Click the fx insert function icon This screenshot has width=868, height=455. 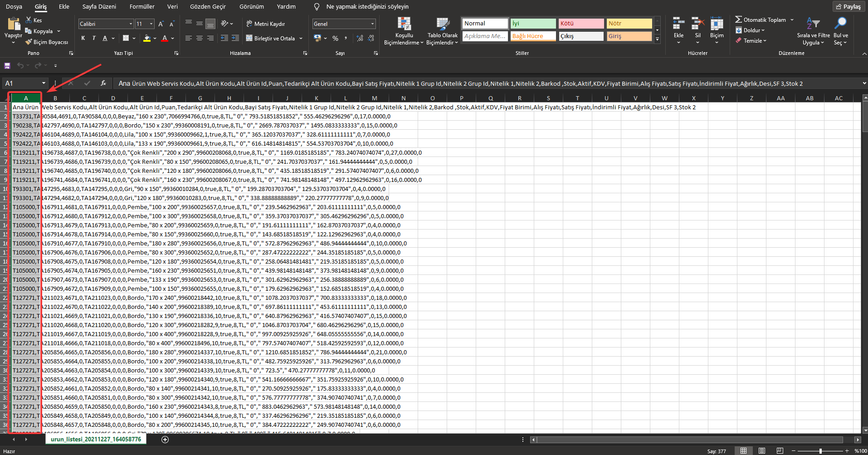pyautogui.click(x=103, y=83)
